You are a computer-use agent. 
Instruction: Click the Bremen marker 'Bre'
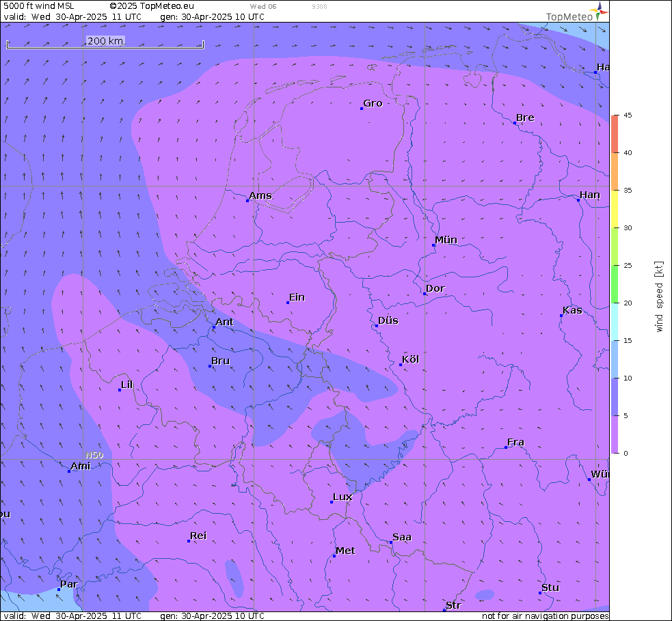pyautogui.click(x=515, y=123)
